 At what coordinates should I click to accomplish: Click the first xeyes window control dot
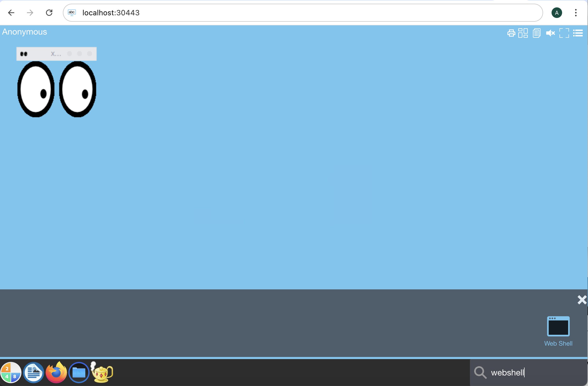(69, 54)
